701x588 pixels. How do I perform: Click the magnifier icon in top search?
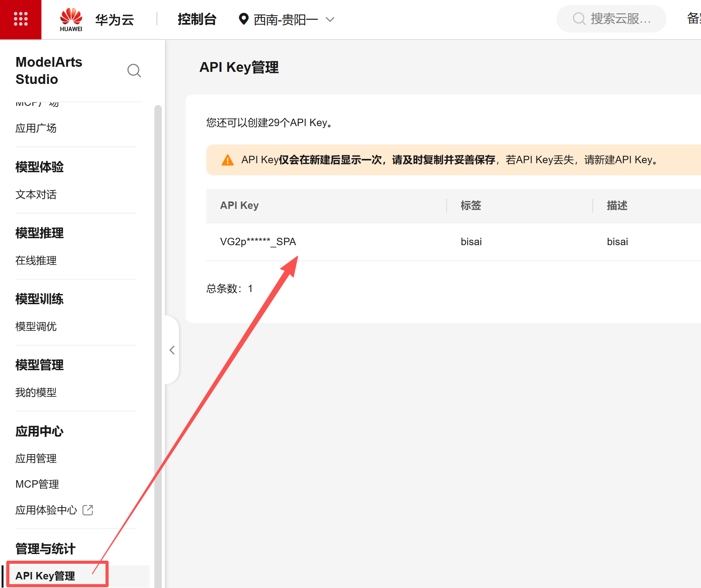click(x=579, y=18)
